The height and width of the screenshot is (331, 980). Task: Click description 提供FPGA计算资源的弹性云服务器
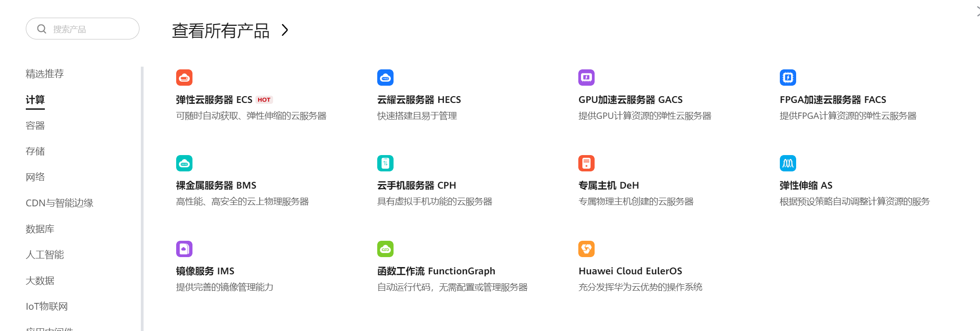[x=848, y=116]
